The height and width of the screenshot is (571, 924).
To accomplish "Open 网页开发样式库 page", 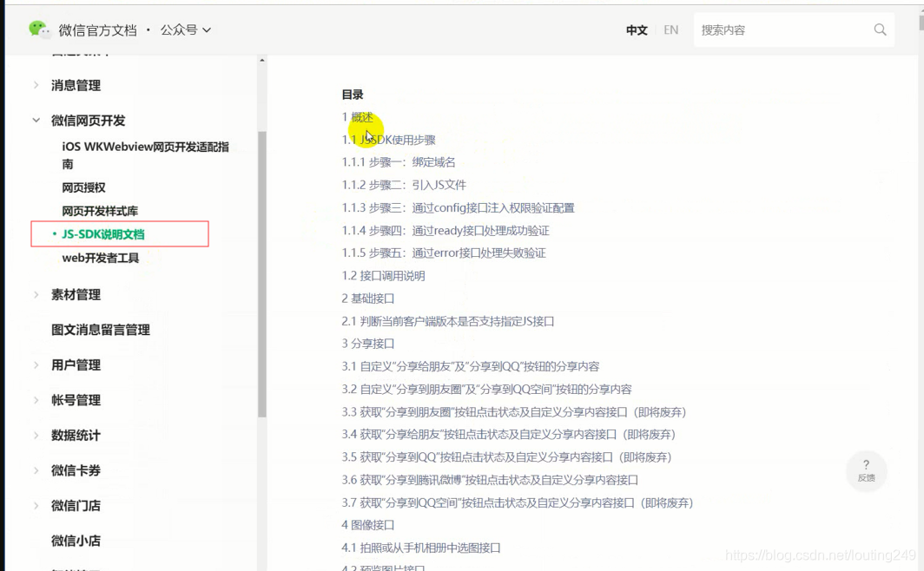I will tap(100, 211).
